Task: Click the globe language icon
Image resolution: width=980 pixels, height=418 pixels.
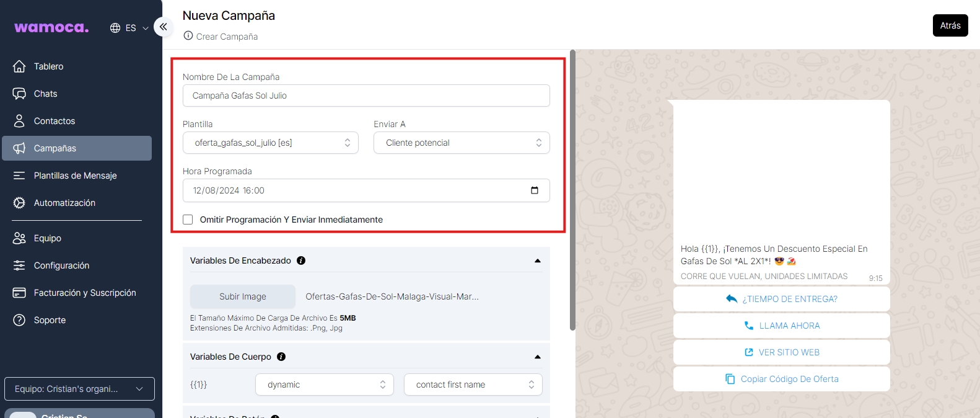Action: click(115, 28)
